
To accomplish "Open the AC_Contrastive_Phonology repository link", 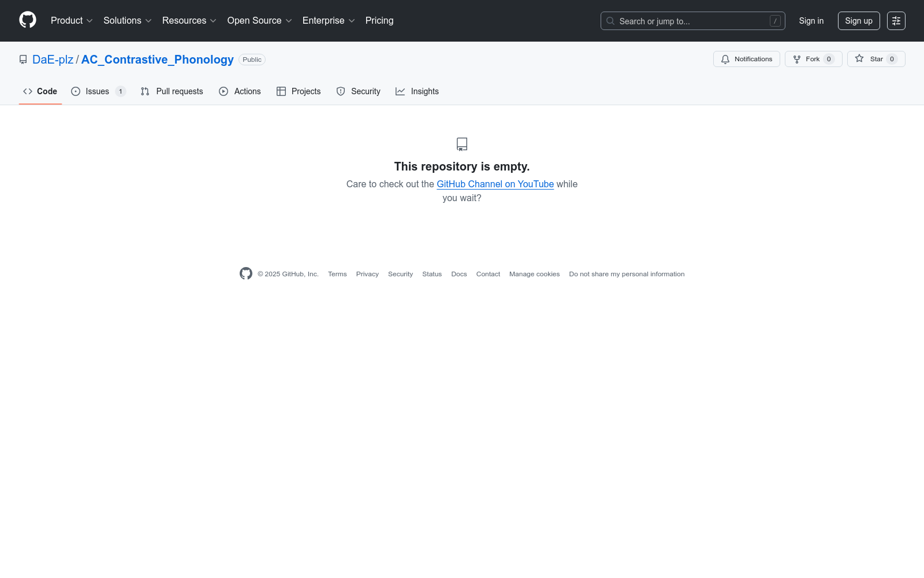I will point(157,60).
